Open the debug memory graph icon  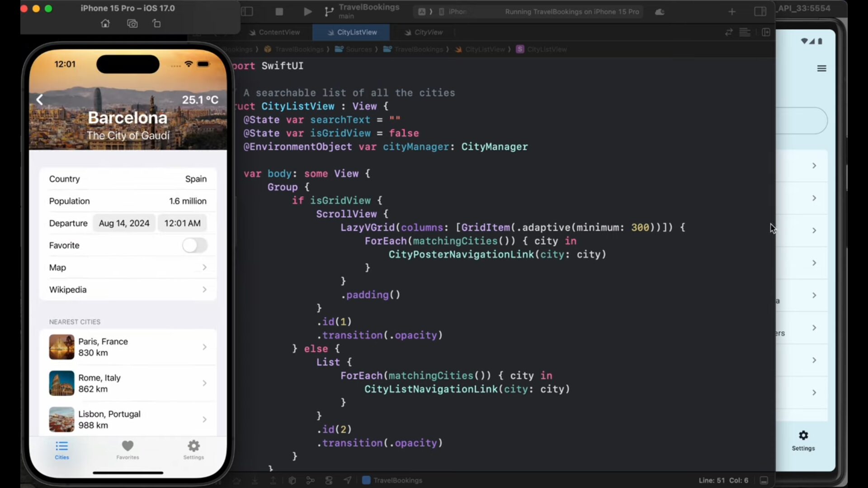coord(311,480)
